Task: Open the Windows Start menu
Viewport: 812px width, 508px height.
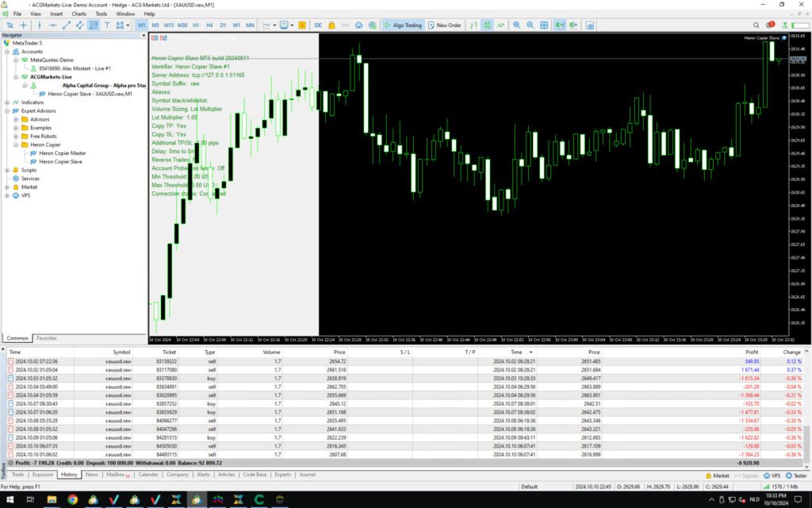Action: point(10,500)
